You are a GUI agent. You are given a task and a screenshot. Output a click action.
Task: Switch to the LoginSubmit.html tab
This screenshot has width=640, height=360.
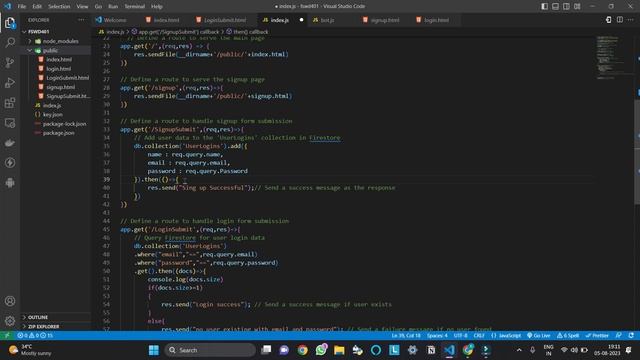click(x=225, y=20)
